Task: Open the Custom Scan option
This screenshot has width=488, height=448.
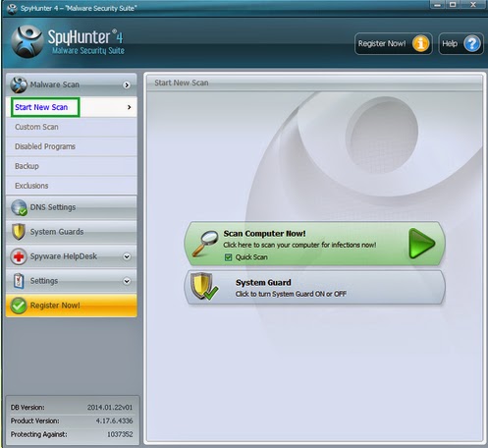Action: pyautogui.click(x=72, y=127)
